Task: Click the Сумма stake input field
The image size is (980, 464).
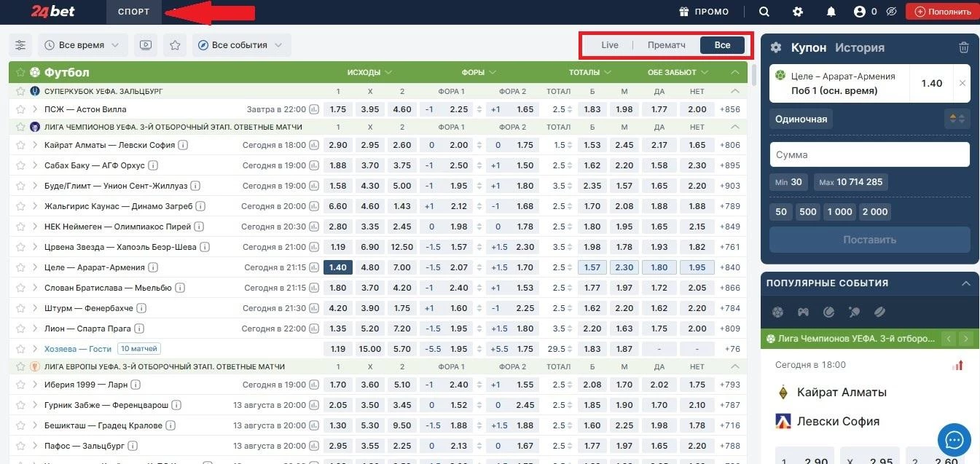Action: pos(870,154)
